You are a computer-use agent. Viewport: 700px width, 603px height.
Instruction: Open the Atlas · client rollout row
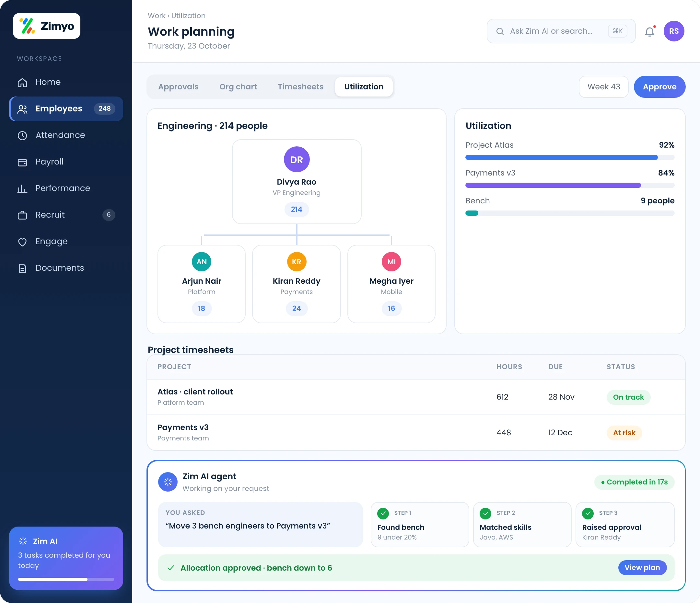pyautogui.click(x=416, y=397)
